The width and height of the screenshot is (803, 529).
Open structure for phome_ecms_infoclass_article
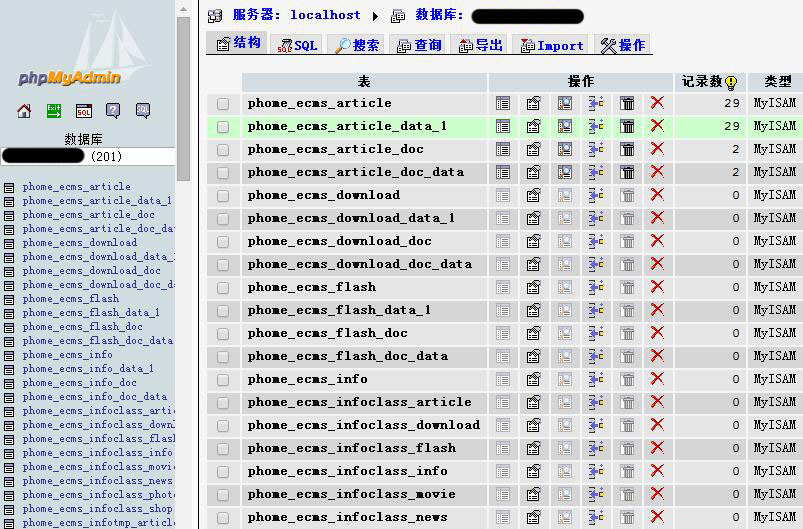point(534,403)
